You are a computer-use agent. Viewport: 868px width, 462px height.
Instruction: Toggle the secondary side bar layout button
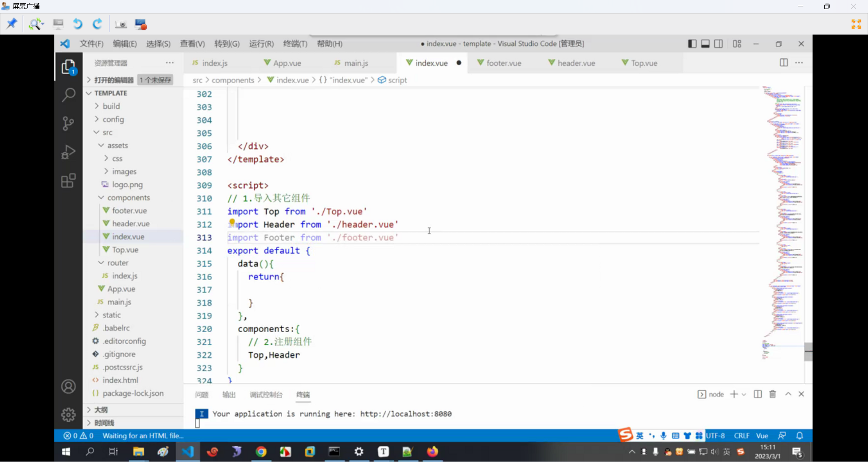pyautogui.click(x=718, y=44)
